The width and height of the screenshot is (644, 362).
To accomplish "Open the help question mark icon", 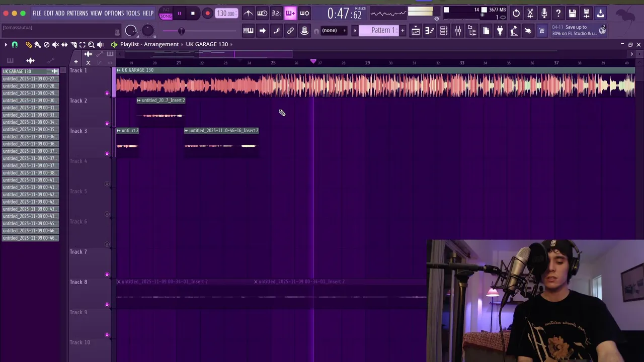I will click(x=558, y=14).
